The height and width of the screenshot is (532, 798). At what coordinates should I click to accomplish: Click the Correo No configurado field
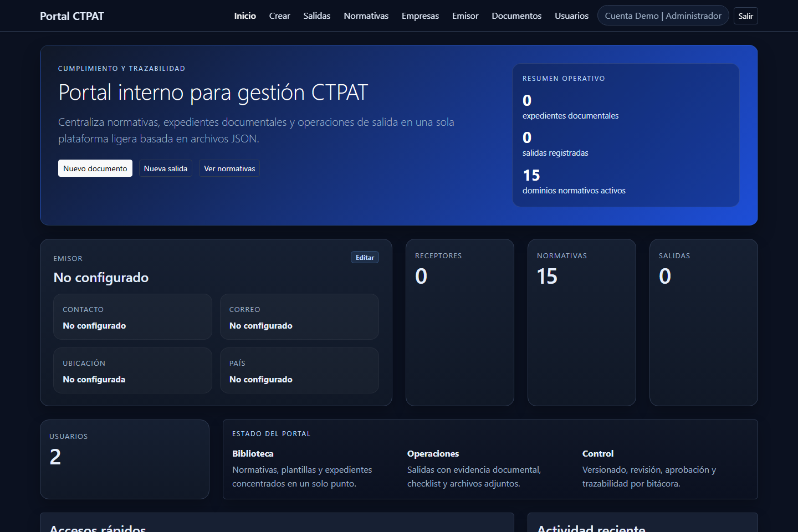299,317
